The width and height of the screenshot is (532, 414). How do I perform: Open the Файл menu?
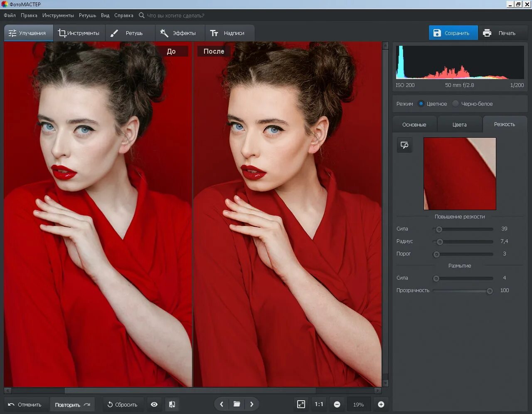(x=10, y=15)
